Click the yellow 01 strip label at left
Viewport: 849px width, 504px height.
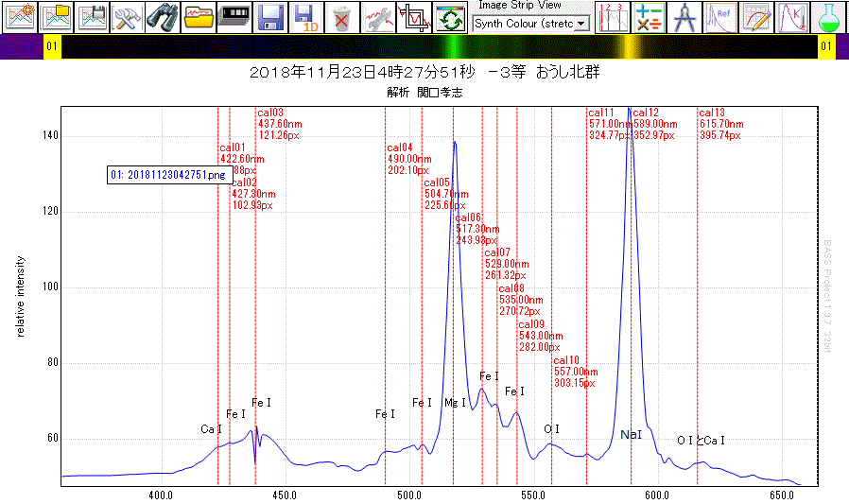coord(53,46)
